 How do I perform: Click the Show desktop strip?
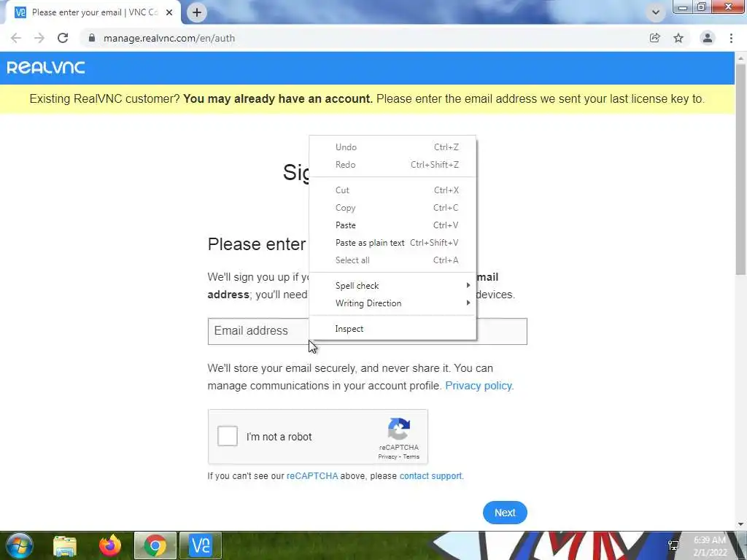743,545
